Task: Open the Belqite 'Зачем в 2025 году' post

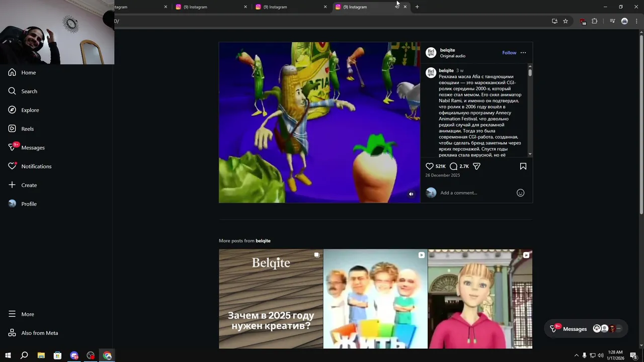Action: point(271,299)
